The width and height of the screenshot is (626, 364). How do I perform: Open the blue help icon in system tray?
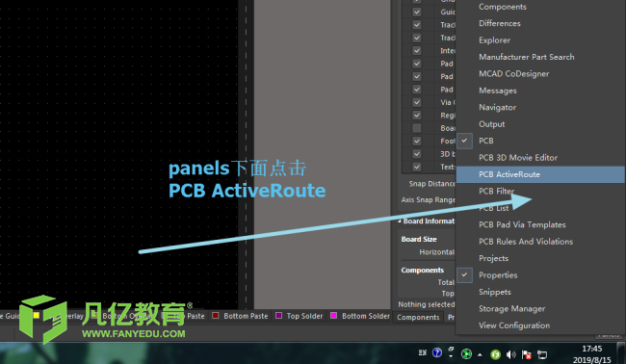tap(437, 352)
